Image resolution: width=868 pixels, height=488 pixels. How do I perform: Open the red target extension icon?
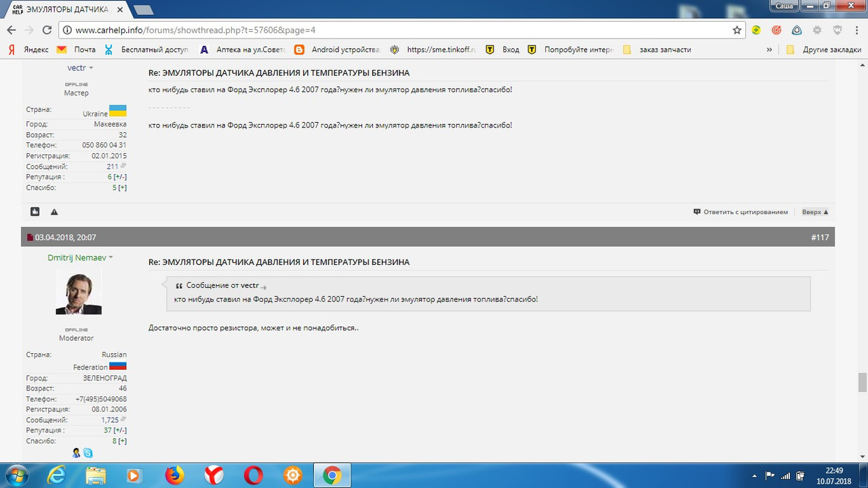[x=776, y=30]
